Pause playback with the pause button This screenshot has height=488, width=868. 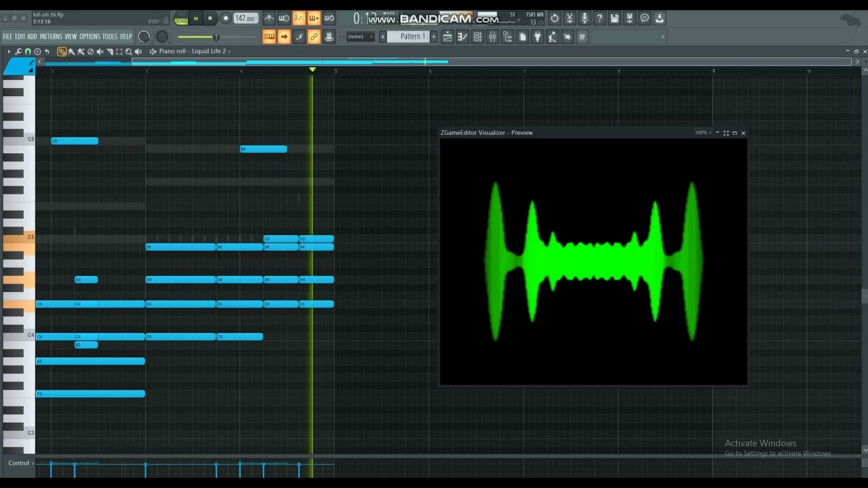[x=195, y=18]
